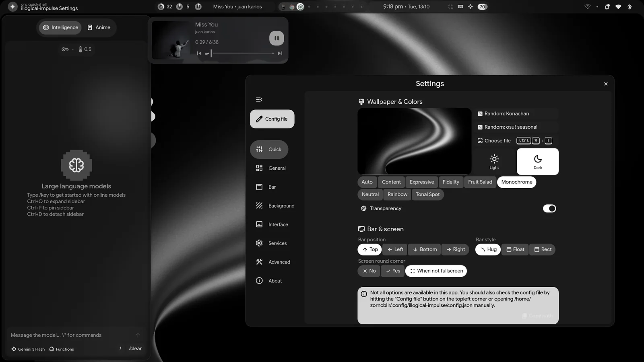644x362 pixels.
Task: Set bar position to Right
Action: click(x=455, y=249)
